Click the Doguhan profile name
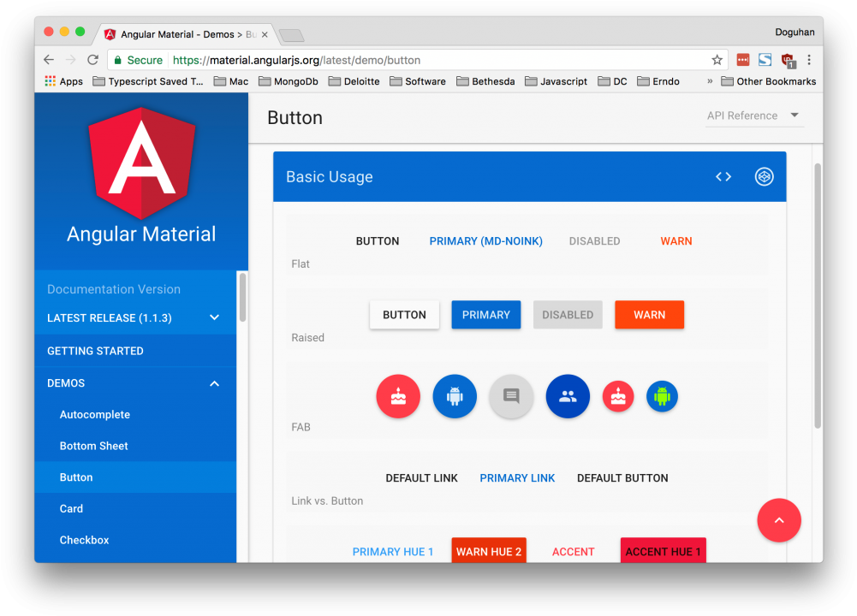This screenshot has width=857, height=616. click(x=795, y=33)
